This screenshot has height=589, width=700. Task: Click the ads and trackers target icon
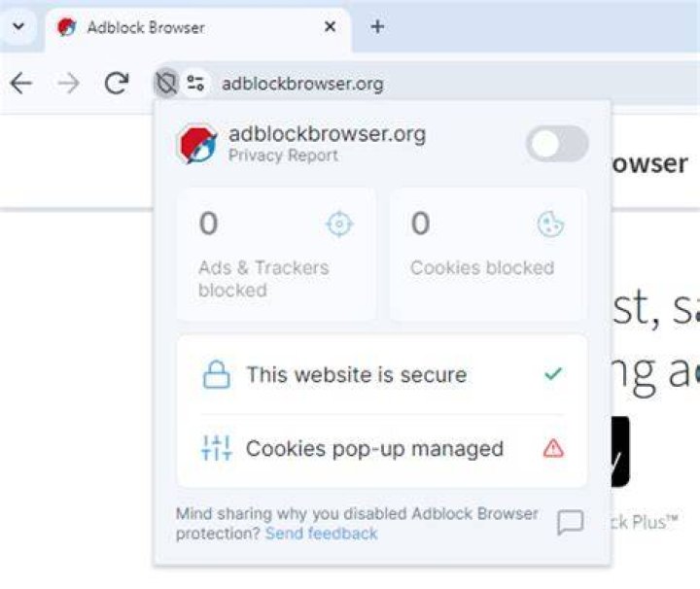click(x=339, y=224)
